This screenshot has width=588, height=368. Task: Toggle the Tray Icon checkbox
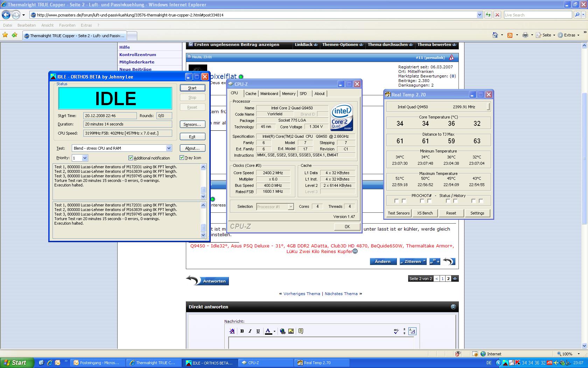(x=182, y=158)
